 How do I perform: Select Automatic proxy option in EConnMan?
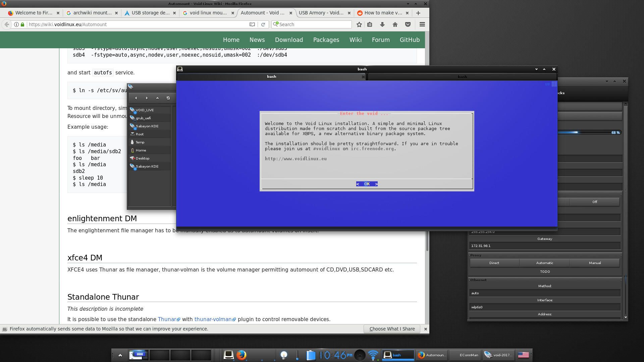544,263
